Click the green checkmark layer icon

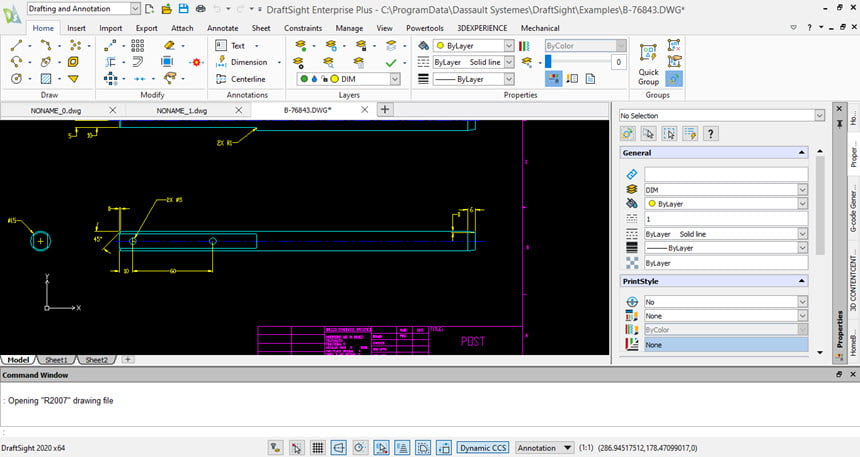(391, 63)
